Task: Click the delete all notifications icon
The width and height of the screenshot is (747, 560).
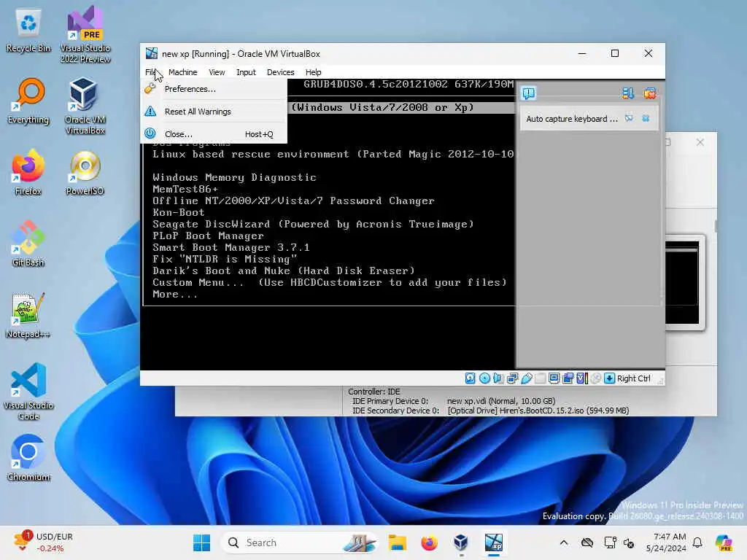Action: [x=649, y=93]
